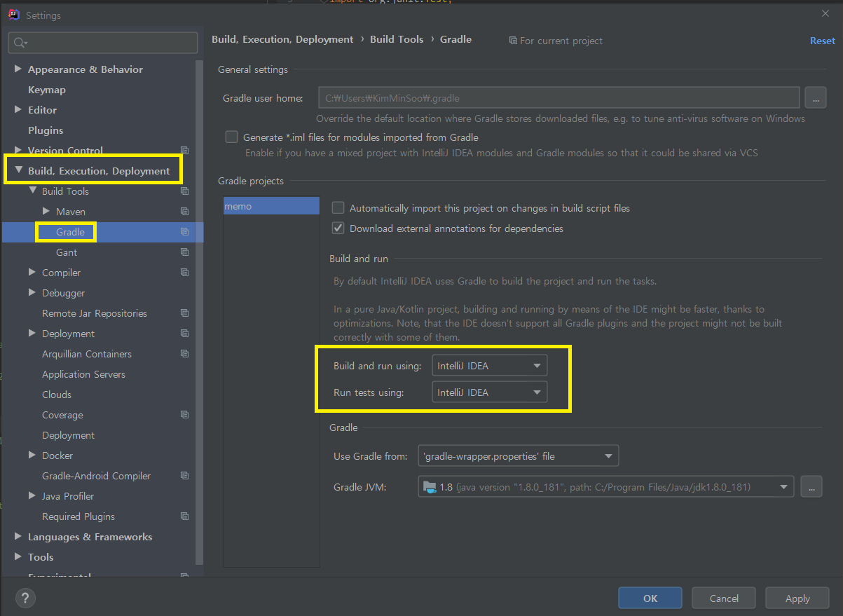
Task: Expand Languages & Frameworks section
Action: click(18, 537)
